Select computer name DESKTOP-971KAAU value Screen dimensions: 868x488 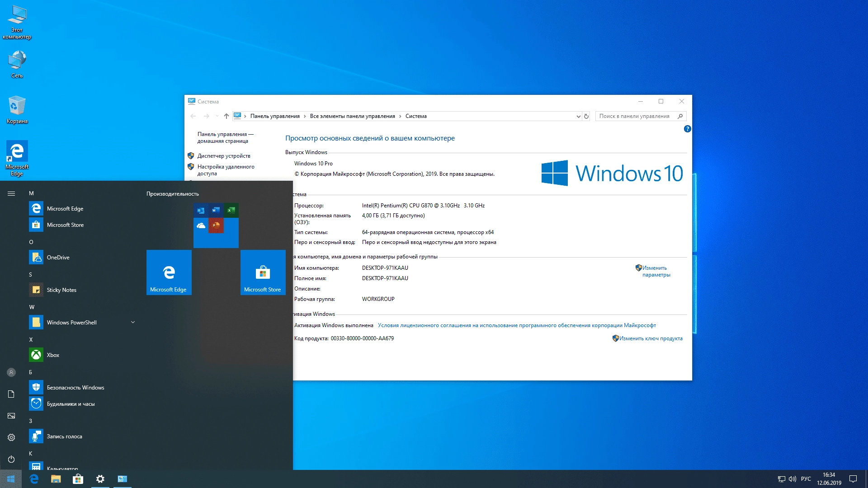coord(385,268)
